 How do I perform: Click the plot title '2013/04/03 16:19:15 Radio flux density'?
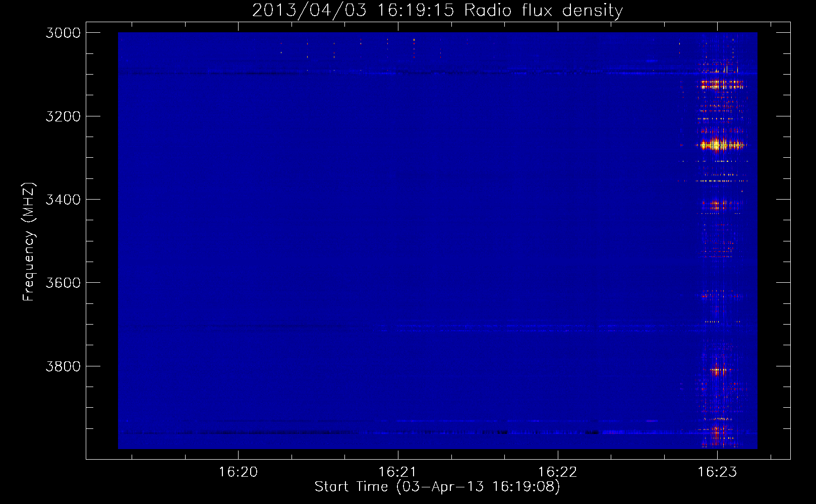point(437,10)
